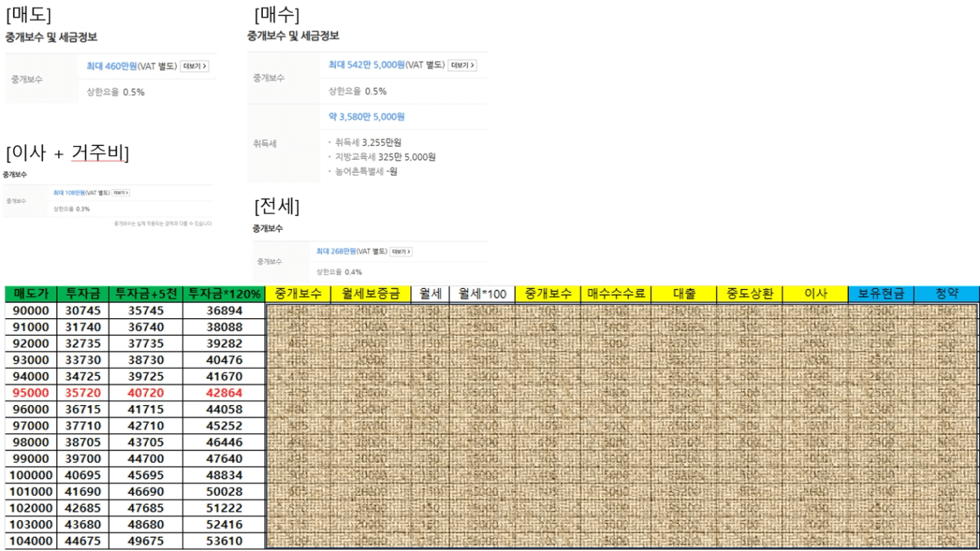Click the 투자금+5천 column header
980x551 pixels.
(145, 294)
